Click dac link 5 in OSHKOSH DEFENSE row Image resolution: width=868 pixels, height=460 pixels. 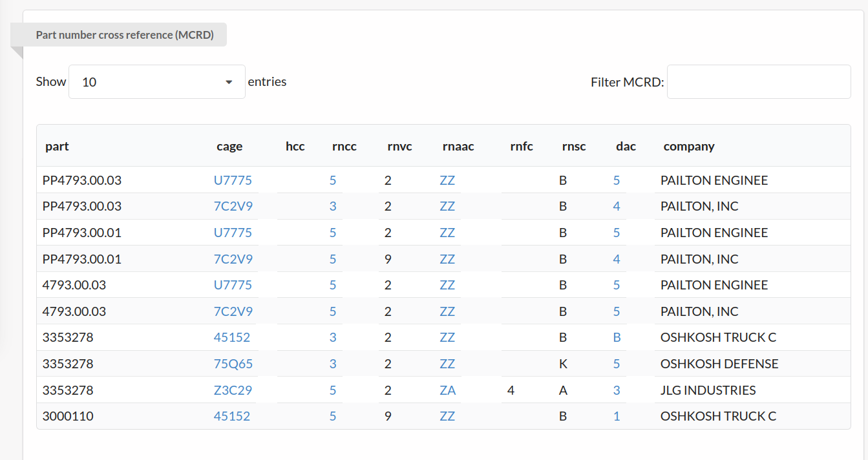coord(617,364)
